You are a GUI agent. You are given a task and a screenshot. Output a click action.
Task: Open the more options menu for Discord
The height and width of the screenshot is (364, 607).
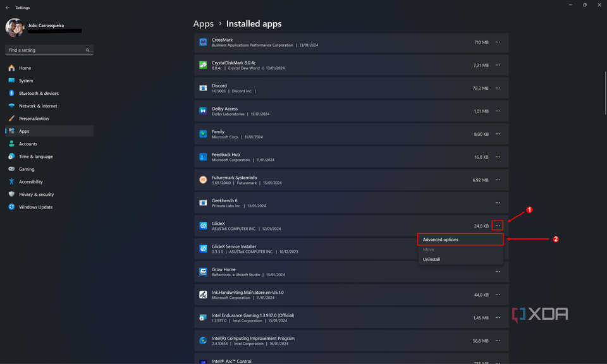point(498,88)
